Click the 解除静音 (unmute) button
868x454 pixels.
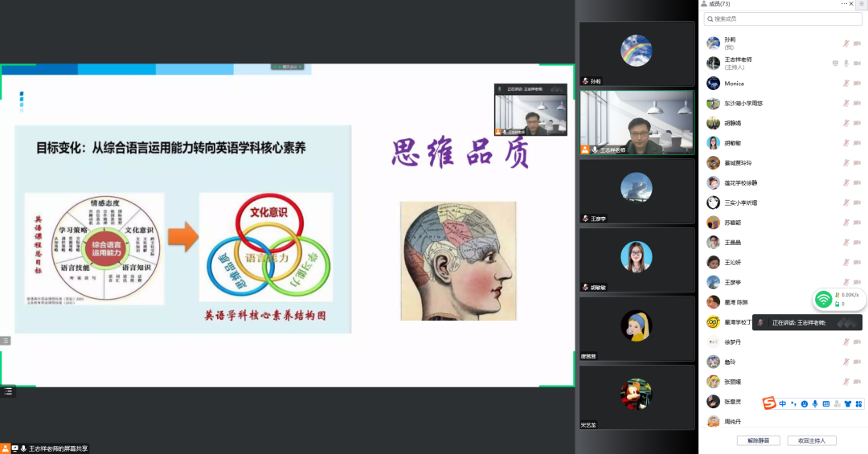pyautogui.click(x=759, y=440)
